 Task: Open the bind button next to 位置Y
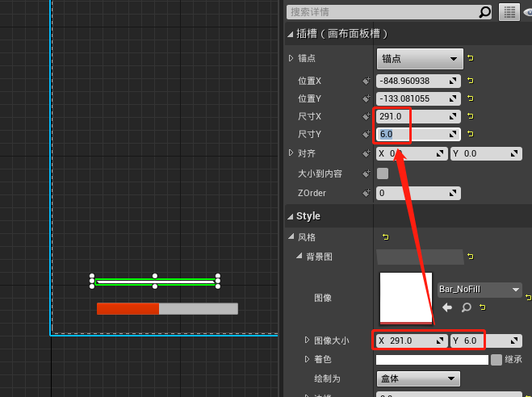366,98
